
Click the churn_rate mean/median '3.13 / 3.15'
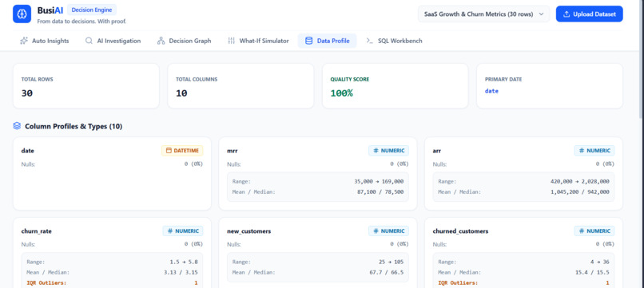coord(181,272)
